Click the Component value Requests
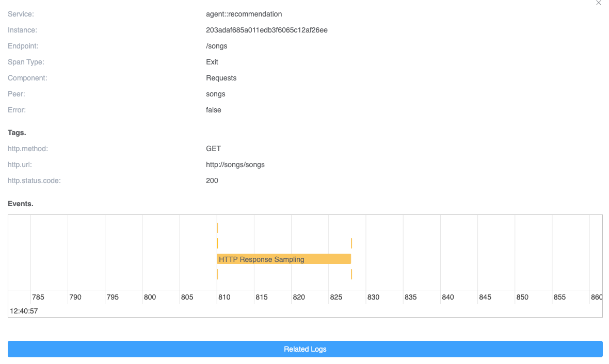The width and height of the screenshot is (609, 364). point(221,78)
